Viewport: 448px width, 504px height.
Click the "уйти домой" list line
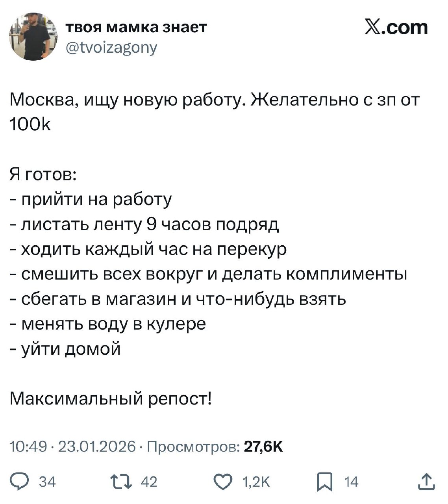[x=70, y=348]
